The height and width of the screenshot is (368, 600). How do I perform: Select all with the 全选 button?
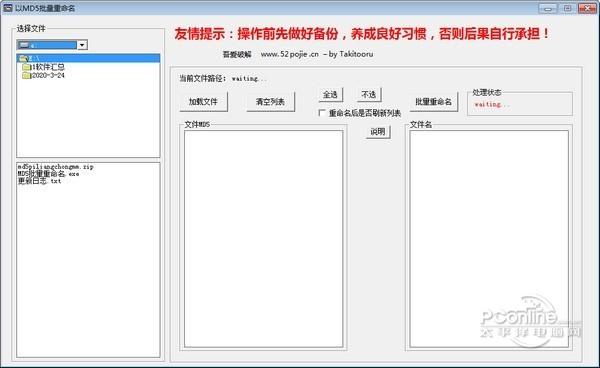[330, 94]
